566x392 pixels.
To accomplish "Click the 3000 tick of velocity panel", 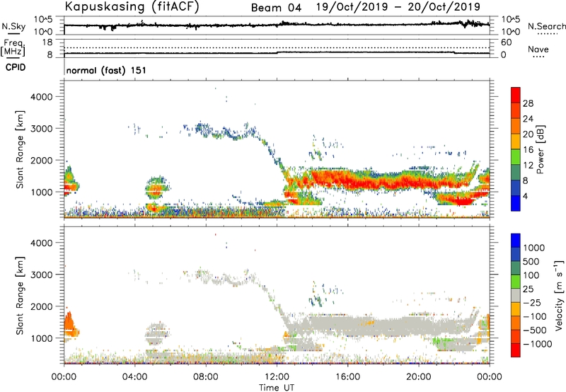I will coord(41,275).
